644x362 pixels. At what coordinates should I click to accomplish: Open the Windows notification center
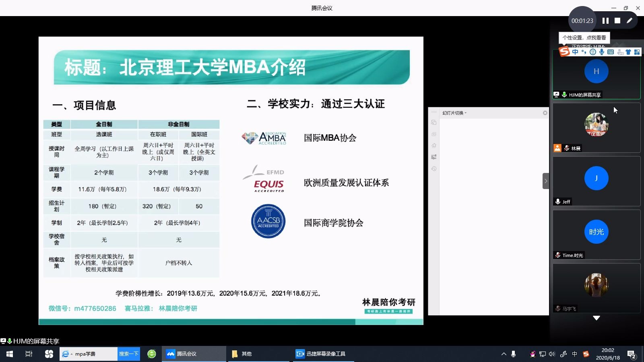click(x=632, y=354)
